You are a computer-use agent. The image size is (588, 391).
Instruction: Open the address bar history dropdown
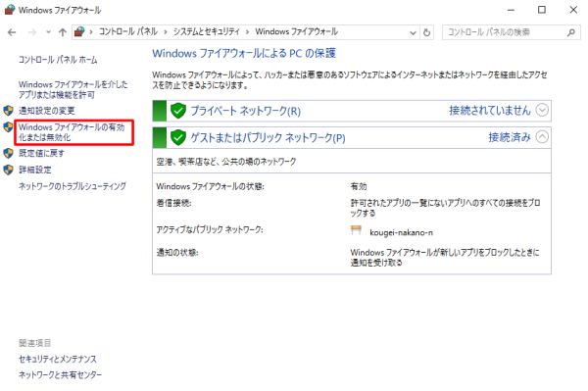[x=413, y=32]
